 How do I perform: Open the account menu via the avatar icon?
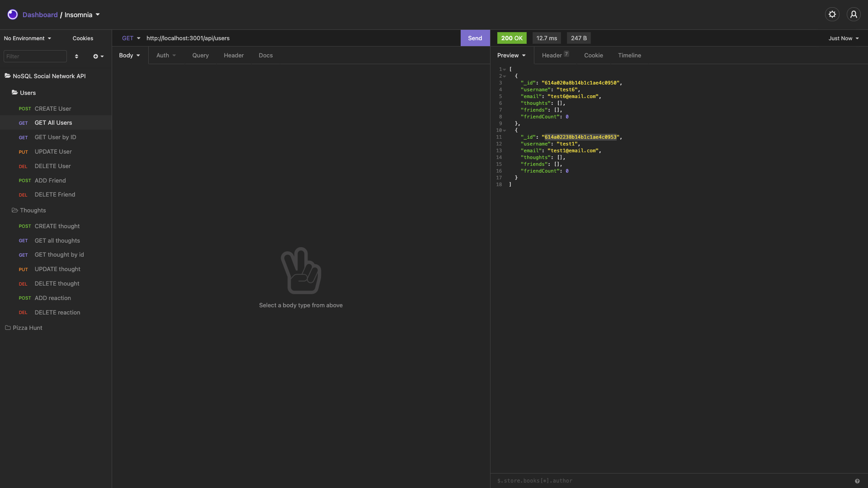pos(854,14)
